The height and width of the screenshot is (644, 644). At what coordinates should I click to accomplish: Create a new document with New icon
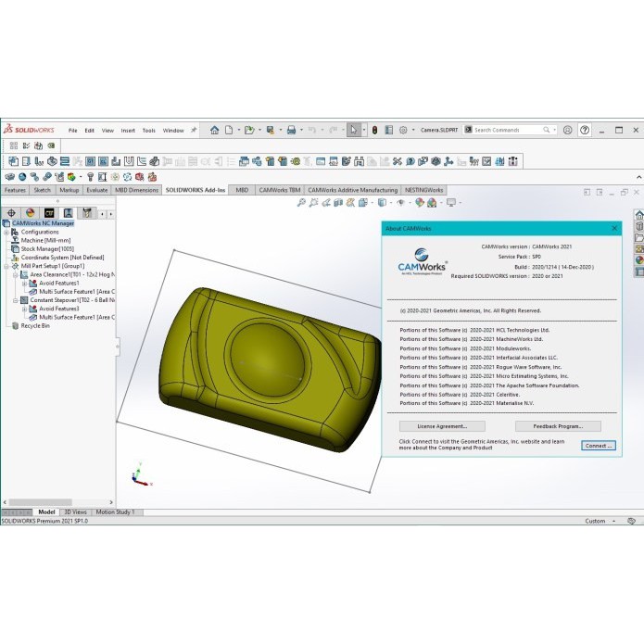point(229,131)
